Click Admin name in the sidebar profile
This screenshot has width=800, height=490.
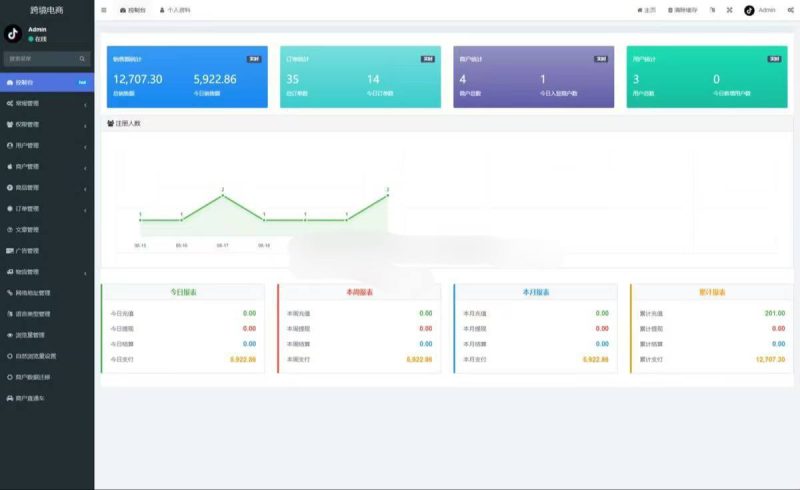point(37,30)
